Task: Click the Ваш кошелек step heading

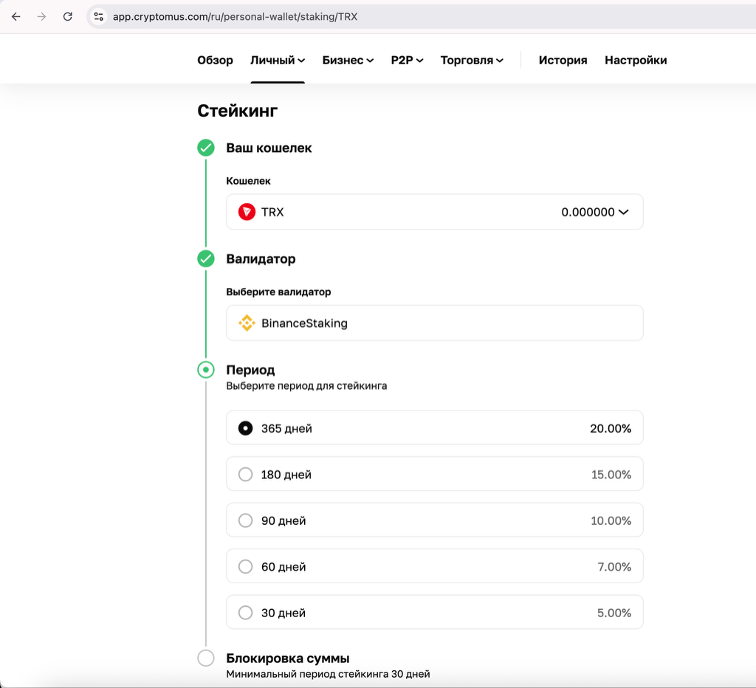Action: pyautogui.click(x=269, y=148)
